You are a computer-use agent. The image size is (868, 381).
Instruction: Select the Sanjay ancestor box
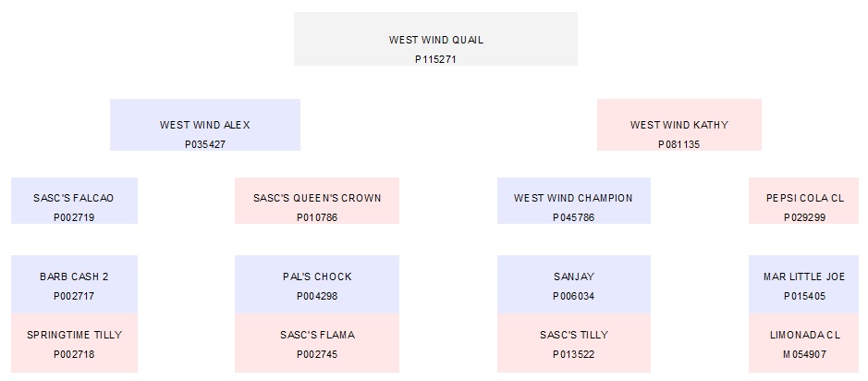click(x=573, y=285)
